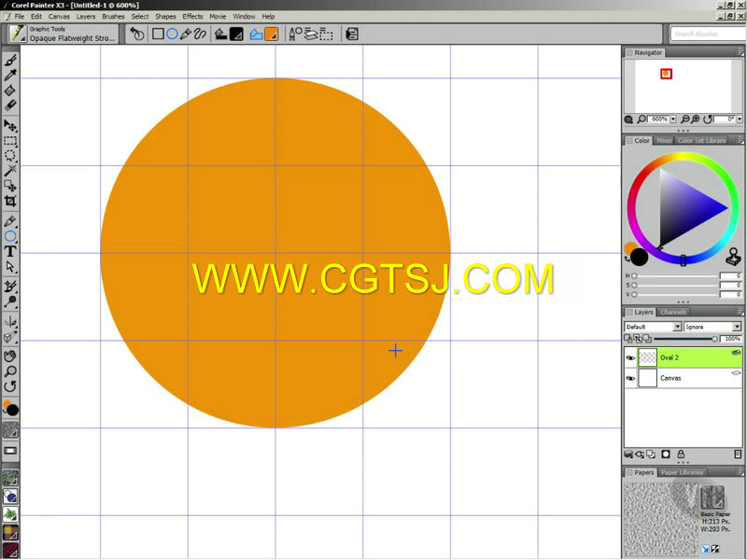This screenshot has height=560, width=747.
Task: Open the Shapes menu
Action: coord(165,16)
